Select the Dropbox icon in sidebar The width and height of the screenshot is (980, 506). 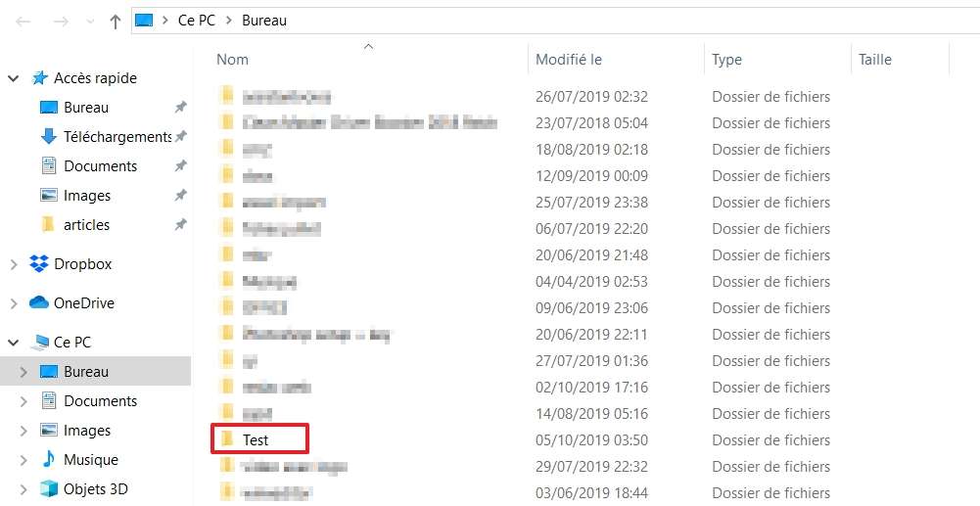coord(39,264)
